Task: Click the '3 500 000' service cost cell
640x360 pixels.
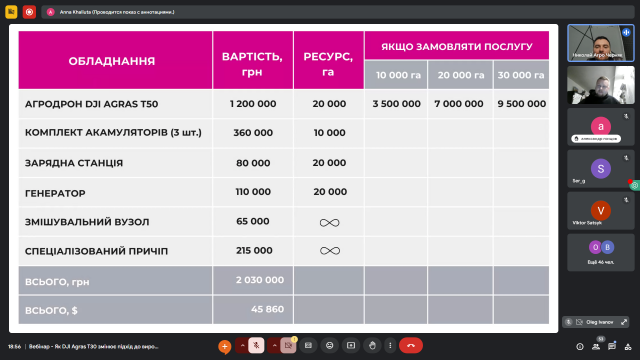Action: coord(396,104)
